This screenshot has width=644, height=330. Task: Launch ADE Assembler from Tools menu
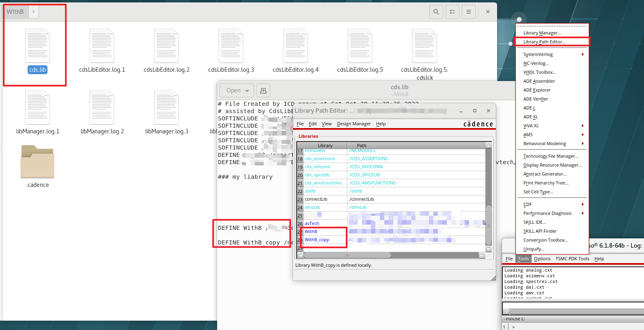[x=552, y=81]
